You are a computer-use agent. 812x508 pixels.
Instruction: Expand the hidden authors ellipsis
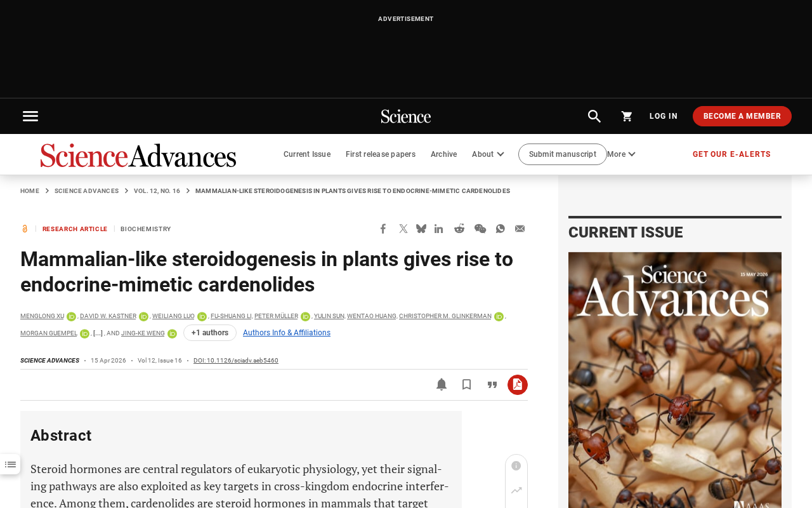[x=98, y=333]
